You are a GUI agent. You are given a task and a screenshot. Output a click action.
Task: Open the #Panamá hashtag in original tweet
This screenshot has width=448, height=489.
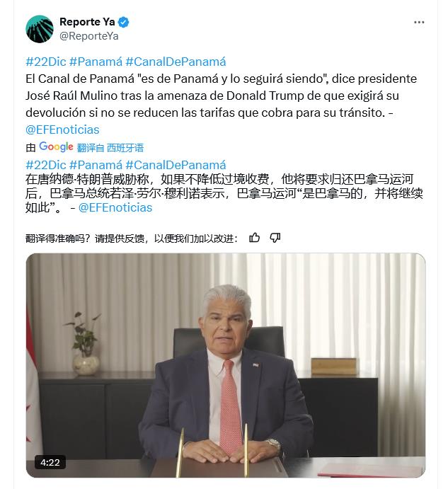pos(96,62)
